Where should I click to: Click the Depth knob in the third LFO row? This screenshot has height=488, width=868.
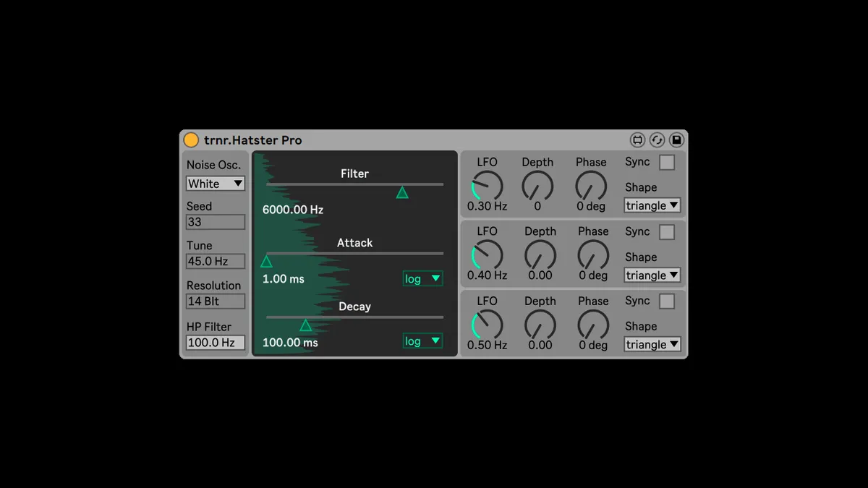(540, 325)
